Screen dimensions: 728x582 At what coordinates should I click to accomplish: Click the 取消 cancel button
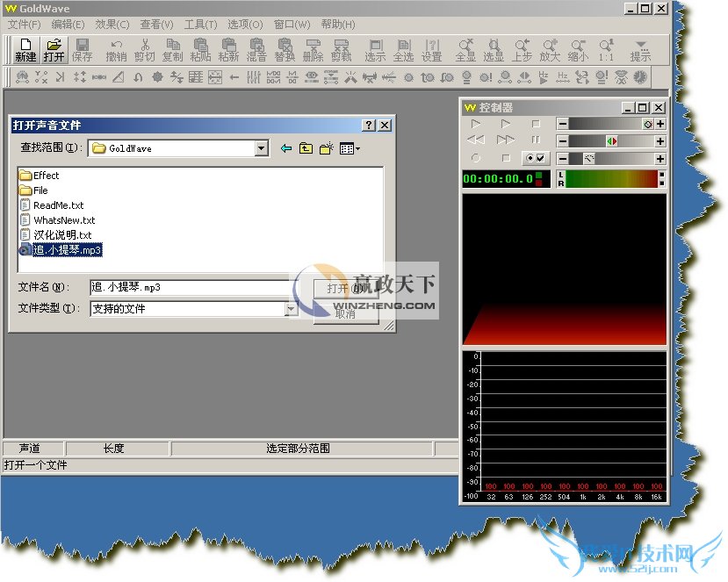(x=345, y=313)
